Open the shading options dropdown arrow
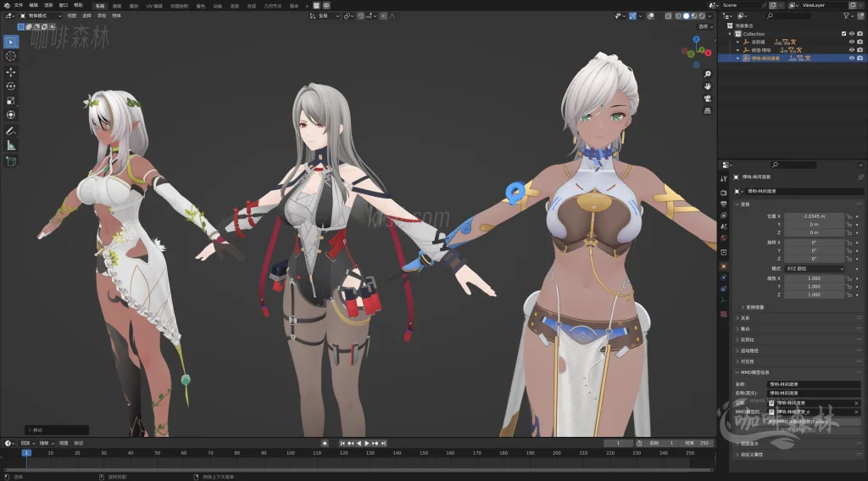The height and width of the screenshot is (481, 868). (x=709, y=16)
